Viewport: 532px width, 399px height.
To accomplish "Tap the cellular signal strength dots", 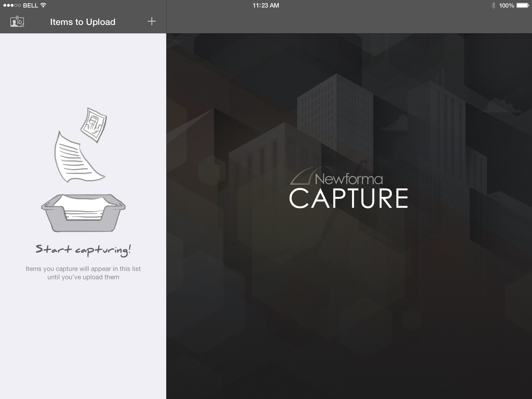I will [12, 5].
